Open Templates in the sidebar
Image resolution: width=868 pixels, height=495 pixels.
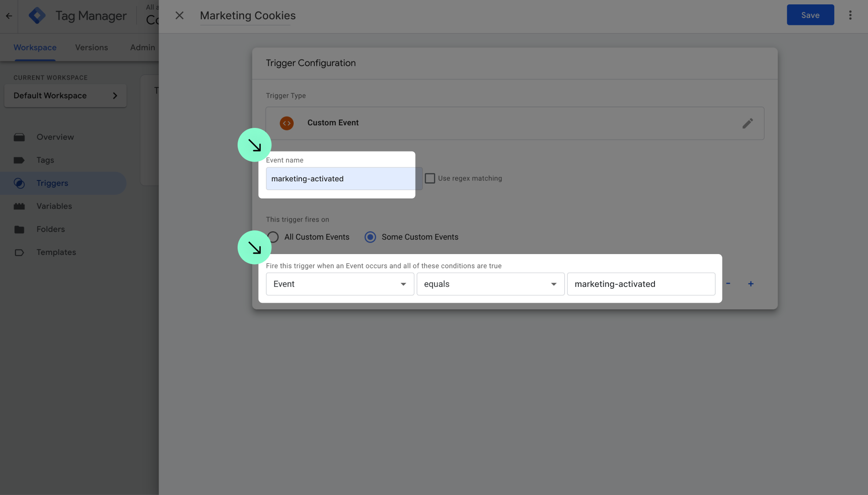[56, 253]
